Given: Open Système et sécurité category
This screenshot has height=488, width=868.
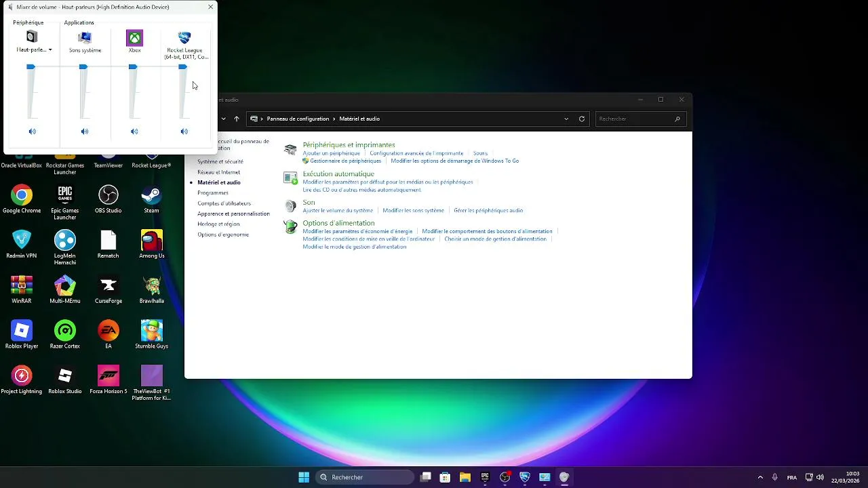Looking at the screenshot, I should coord(220,162).
